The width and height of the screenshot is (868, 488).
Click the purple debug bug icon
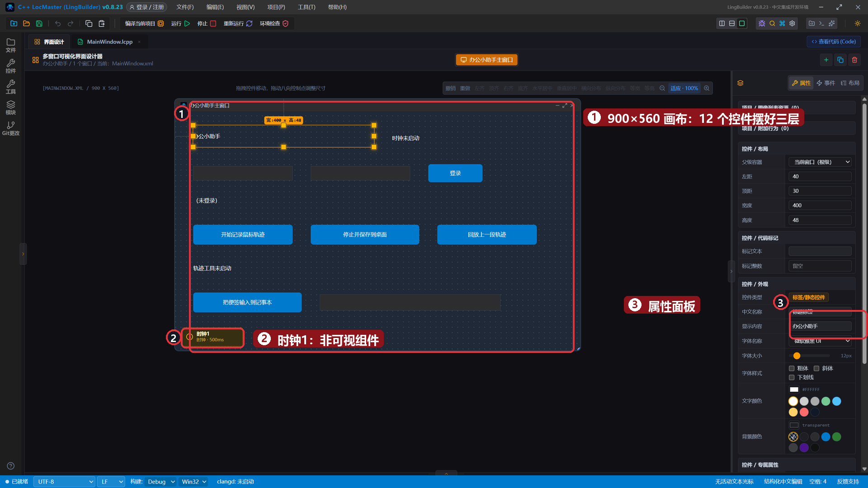pyautogui.click(x=762, y=23)
